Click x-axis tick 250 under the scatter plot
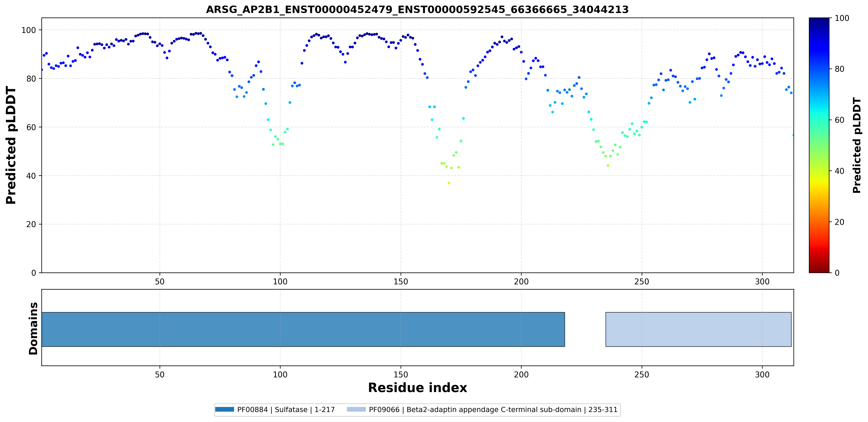Viewport: 868px width, 422px height. 642,281
